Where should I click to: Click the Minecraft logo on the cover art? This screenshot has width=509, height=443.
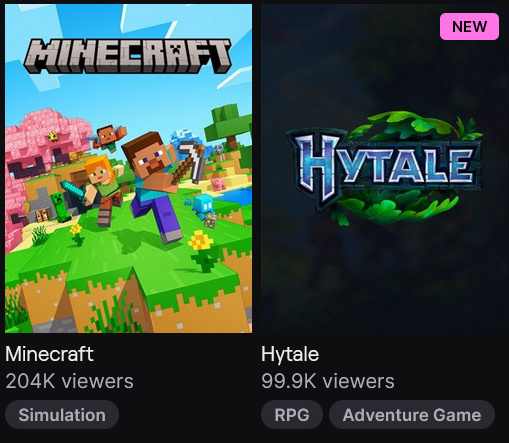127,56
